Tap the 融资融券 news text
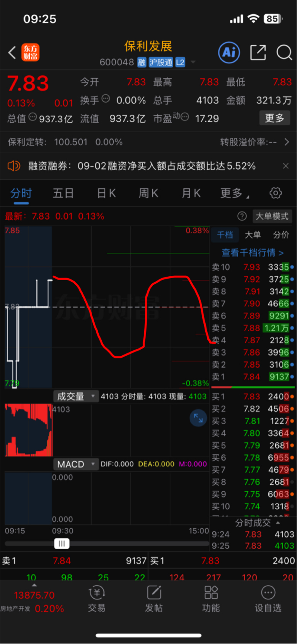Viewport: 297px width, 644px height. tap(142, 166)
